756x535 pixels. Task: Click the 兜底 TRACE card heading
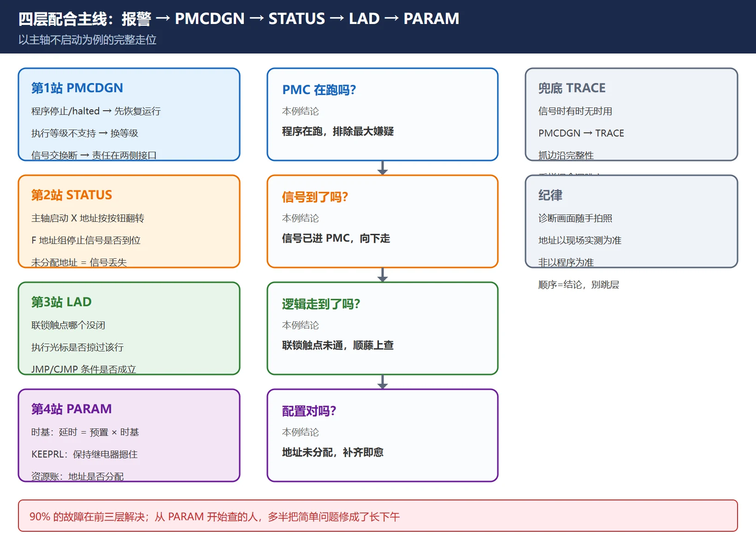572,88
